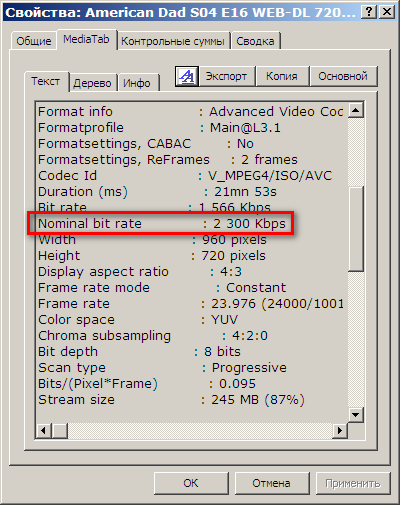Select the 'Display aspect ratio' line
The width and height of the screenshot is (400, 505).
[140, 272]
